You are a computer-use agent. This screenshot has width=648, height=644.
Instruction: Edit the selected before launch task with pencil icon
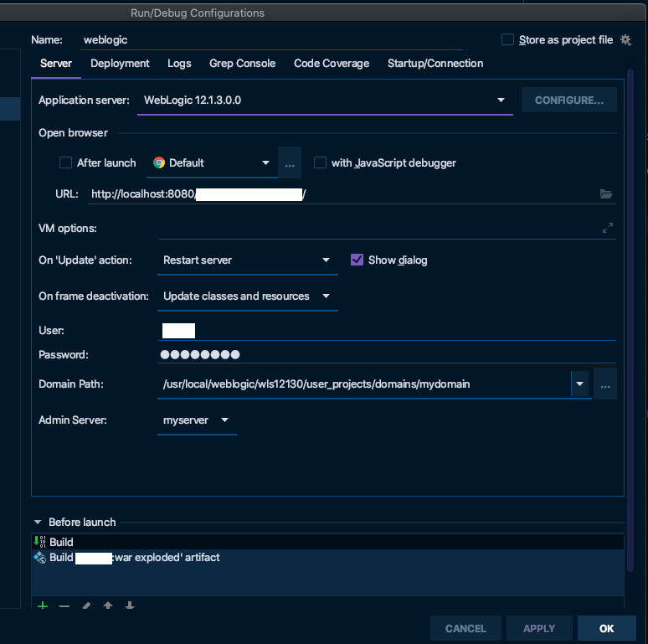86,606
